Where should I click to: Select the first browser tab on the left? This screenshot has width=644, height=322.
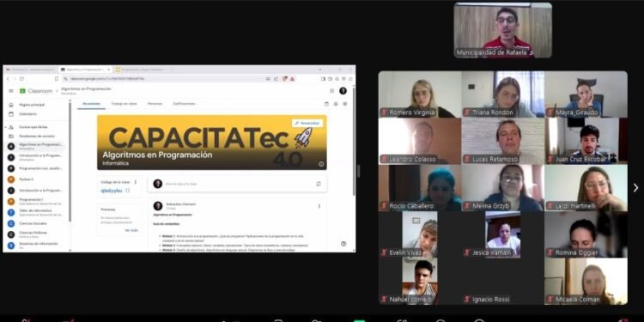coord(30,70)
